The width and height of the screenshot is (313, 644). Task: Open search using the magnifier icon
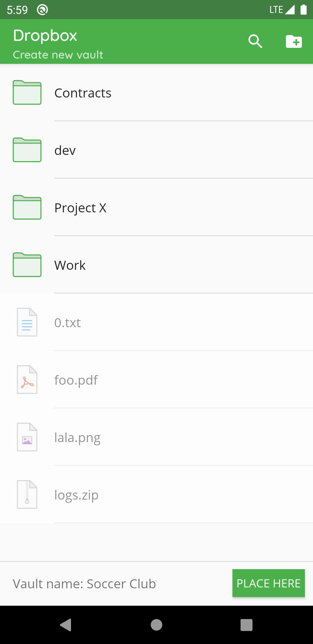[255, 41]
